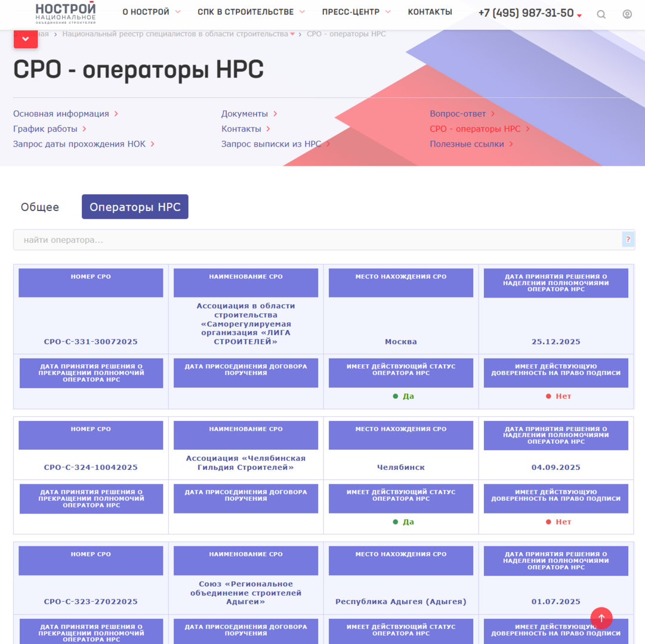Expand the phone number dropdown arrow
Image resolution: width=645 pixels, height=644 pixels.
coord(579,16)
